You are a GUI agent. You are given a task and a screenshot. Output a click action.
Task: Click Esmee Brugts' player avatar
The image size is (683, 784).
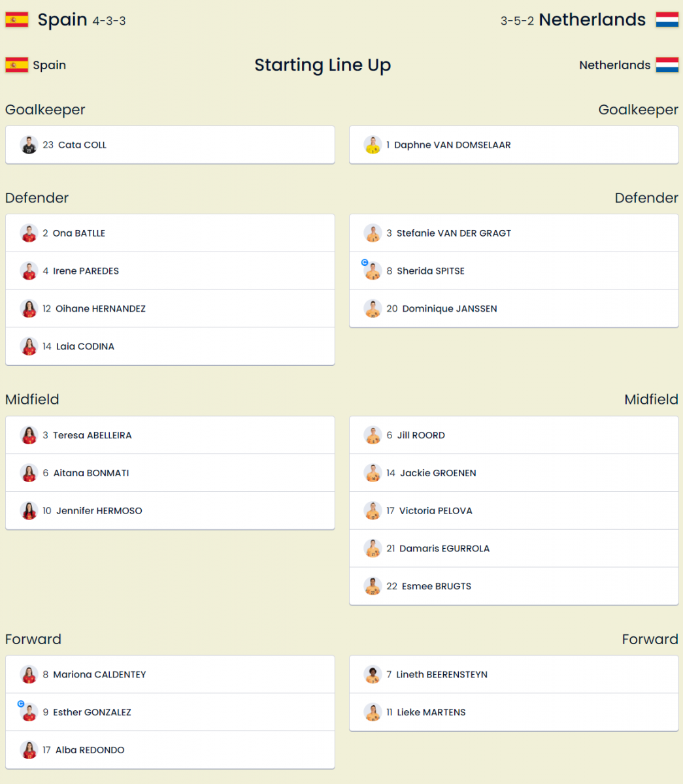tap(373, 586)
